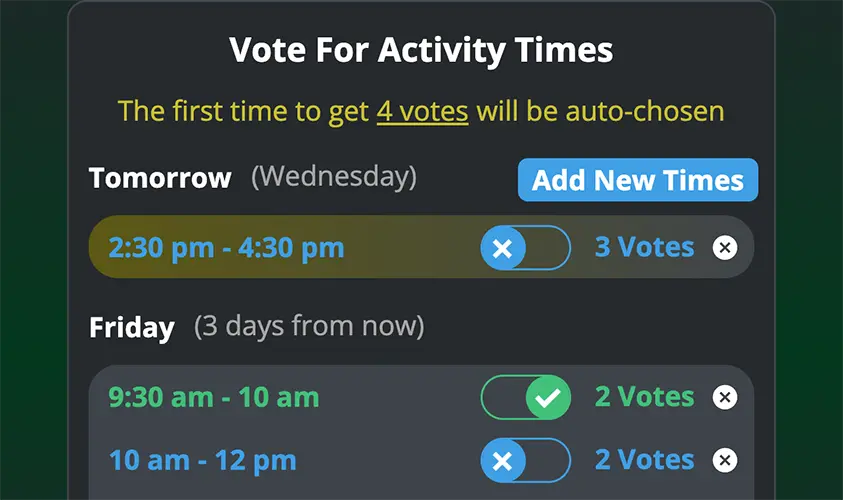Click the Vote For Activity Times title
The height and width of the screenshot is (500, 843).
(x=421, y=51)
